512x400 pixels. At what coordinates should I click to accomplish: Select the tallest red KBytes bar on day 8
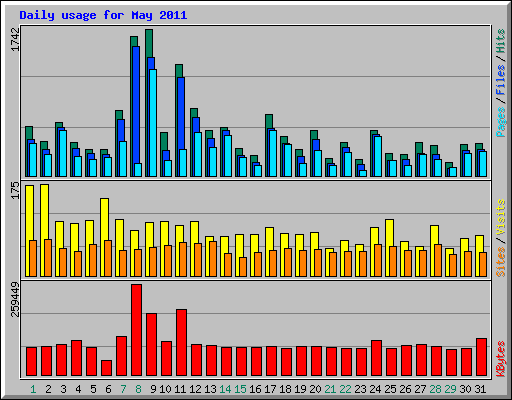[136, 330]
